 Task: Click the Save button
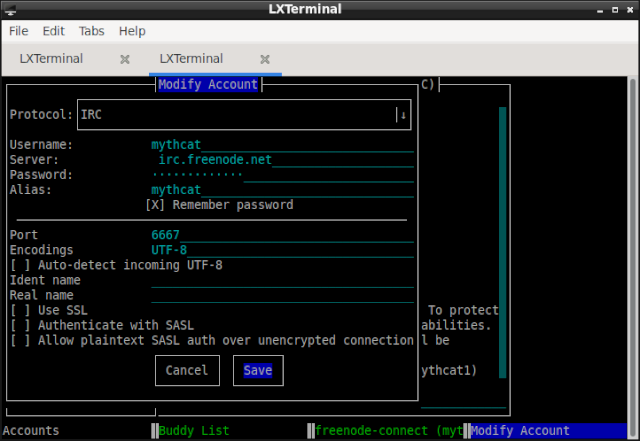coord(258,370)
